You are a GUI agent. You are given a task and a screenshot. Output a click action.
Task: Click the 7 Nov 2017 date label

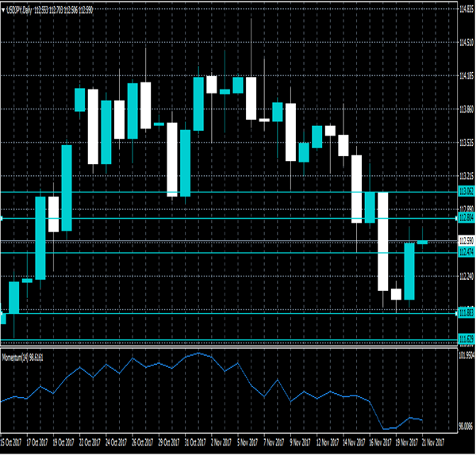click(x=274, y=442)
